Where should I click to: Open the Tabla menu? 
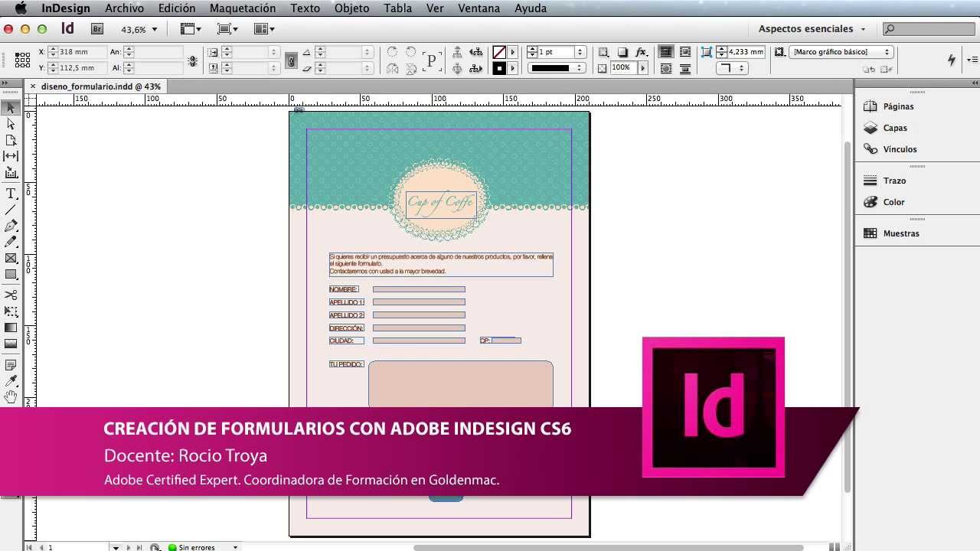[397, 8]
